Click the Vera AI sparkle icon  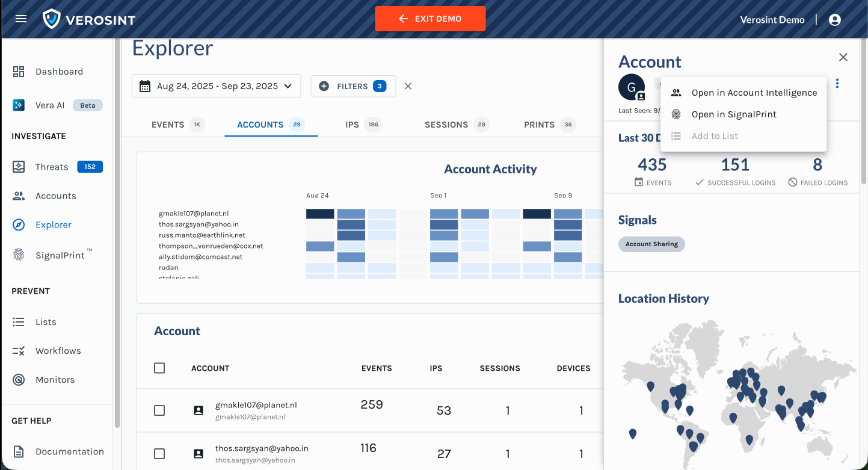tap(19, 105)
